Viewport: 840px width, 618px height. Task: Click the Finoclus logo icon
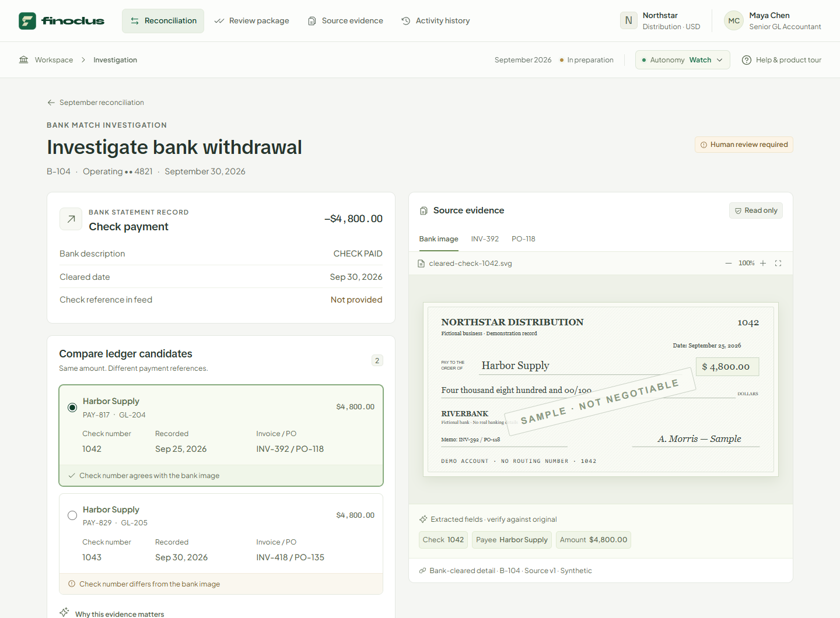[27, 21]
